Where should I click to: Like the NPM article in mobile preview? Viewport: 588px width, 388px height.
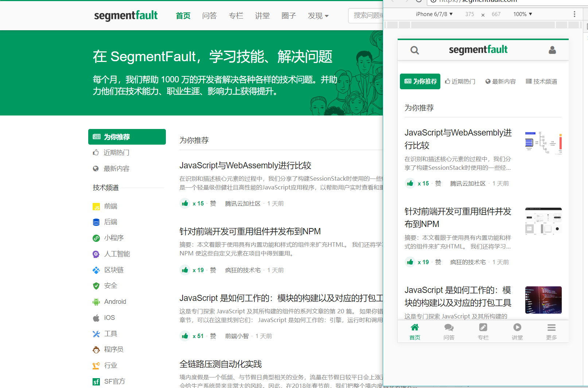click(x=410, y=262)
